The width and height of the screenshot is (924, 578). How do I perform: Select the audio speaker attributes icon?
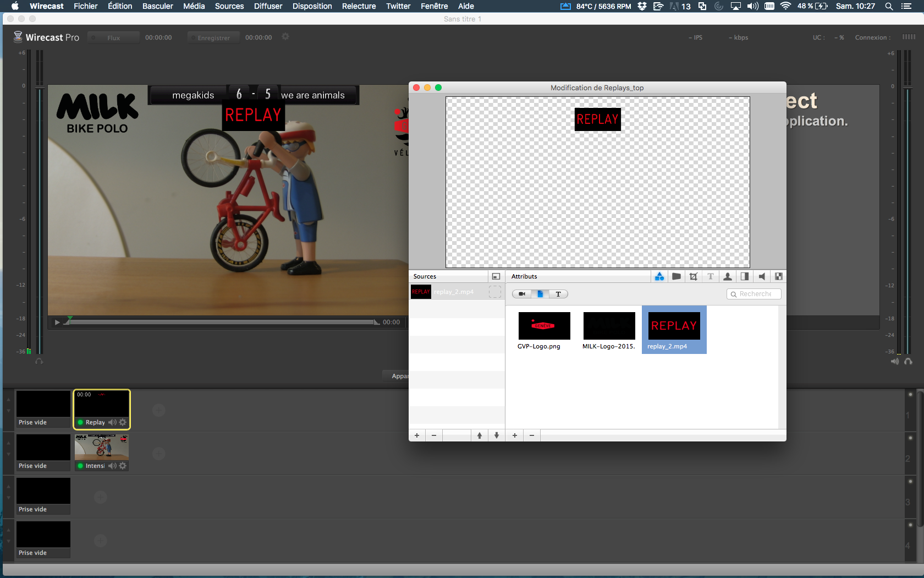click(762, 276)
